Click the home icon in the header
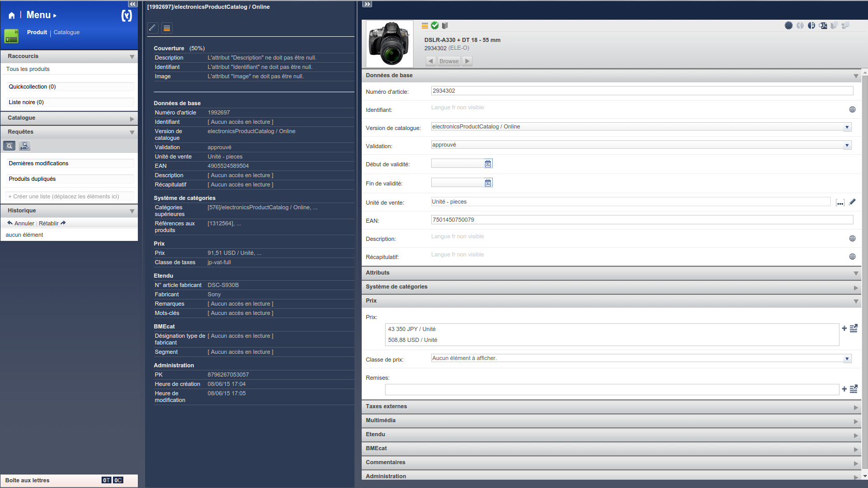This screenshot has height=488, width=868. 11,16
